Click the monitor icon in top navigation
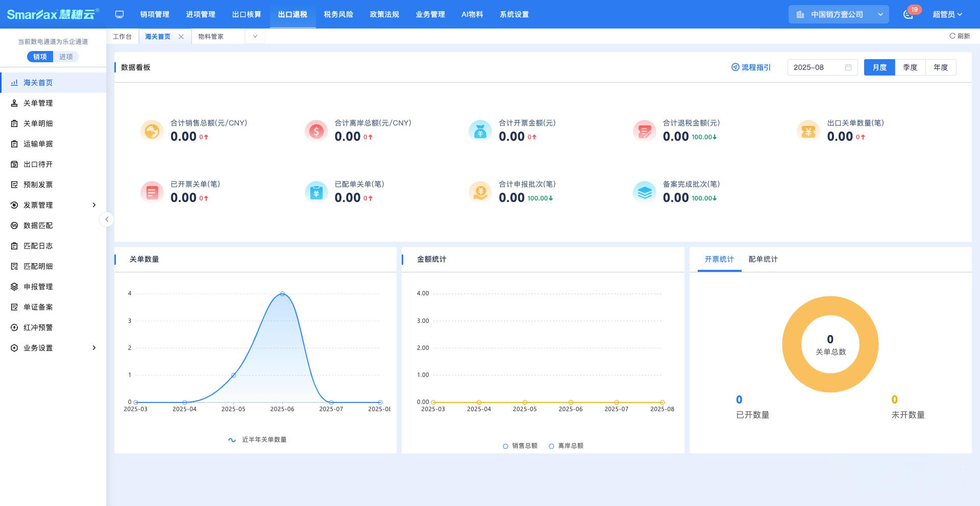 (x=119, y=14)
